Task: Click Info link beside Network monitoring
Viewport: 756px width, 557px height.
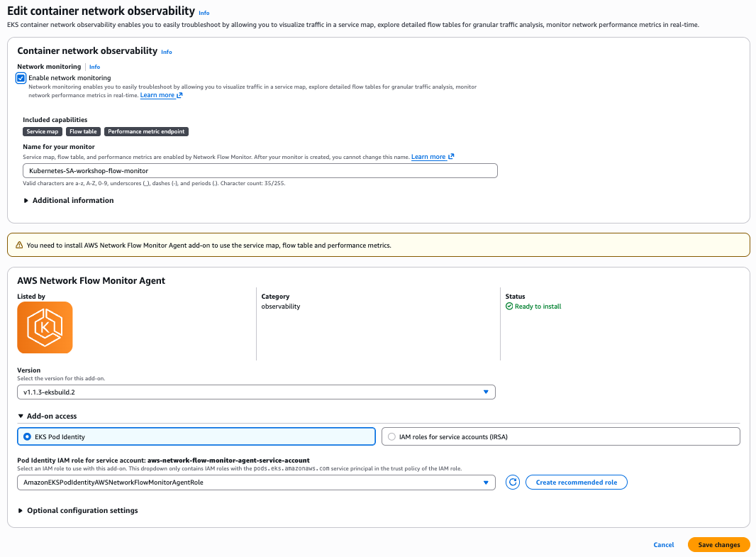Action: (x=94, y=67)
